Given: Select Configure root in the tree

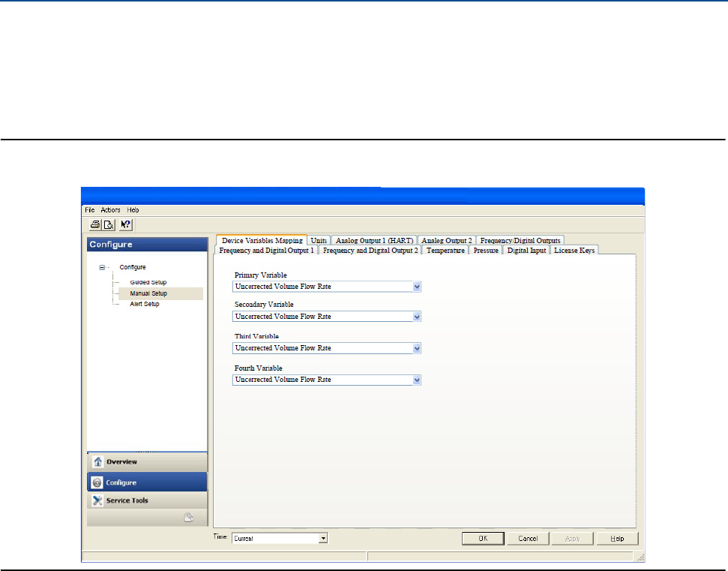Looking at the screenshot, I should coord(133,267).
